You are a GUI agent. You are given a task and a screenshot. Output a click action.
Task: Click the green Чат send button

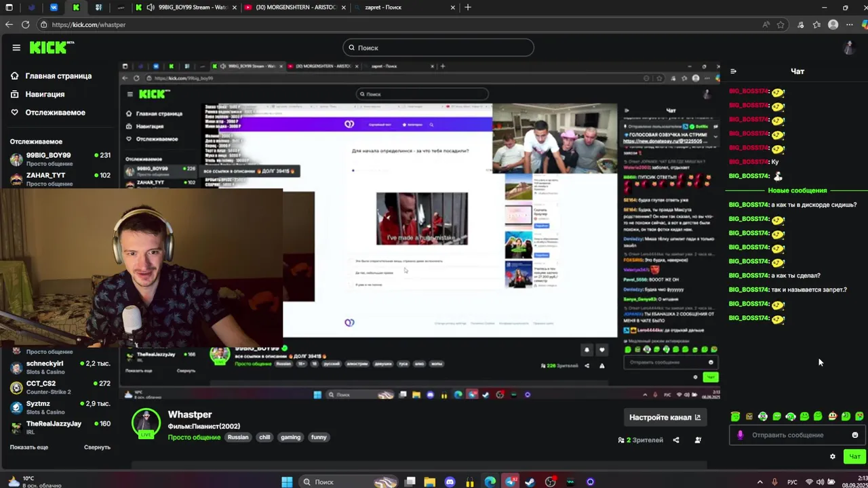click(854, 457)
